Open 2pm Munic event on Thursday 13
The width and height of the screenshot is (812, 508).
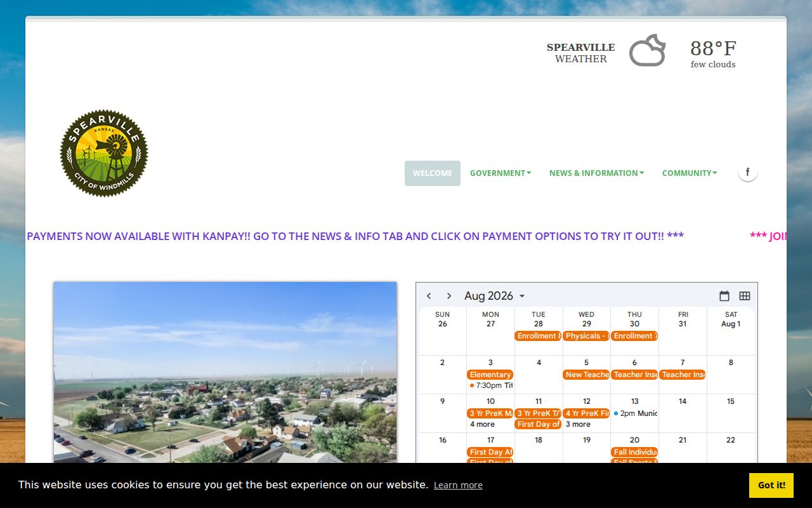pos(634,413)
